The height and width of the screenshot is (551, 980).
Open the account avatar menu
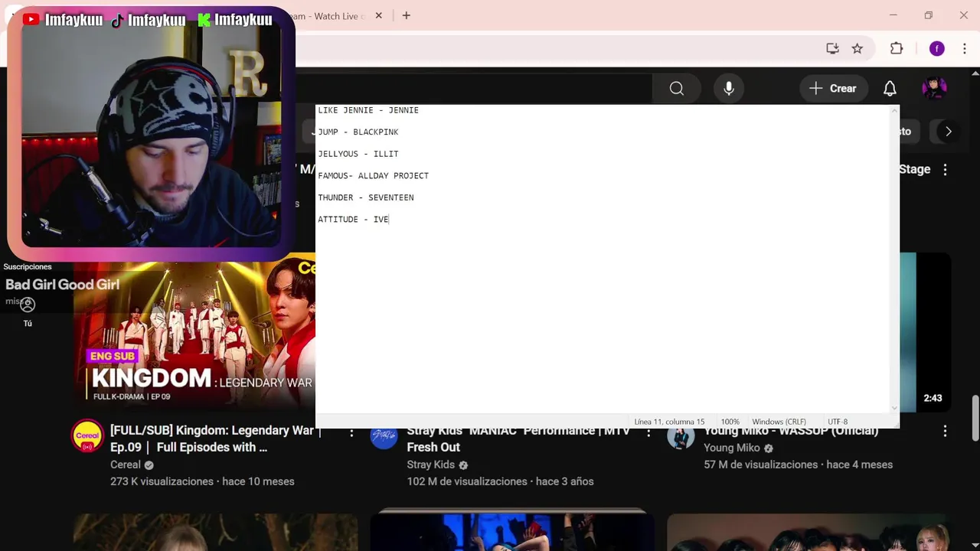point(934,89)
